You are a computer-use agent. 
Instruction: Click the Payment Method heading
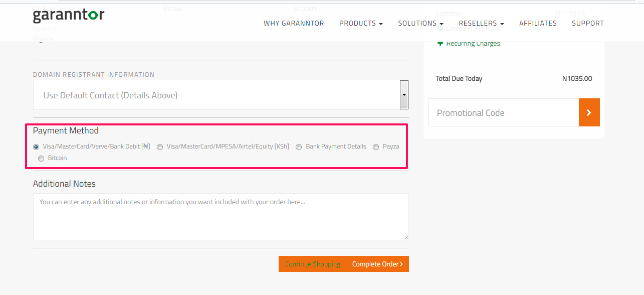click(66, 130)
